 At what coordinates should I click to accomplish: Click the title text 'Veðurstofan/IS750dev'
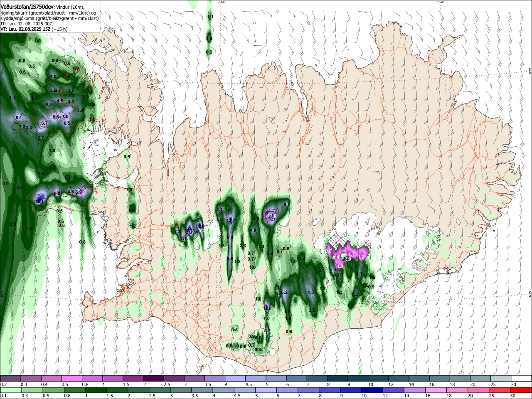click(27, 7)
